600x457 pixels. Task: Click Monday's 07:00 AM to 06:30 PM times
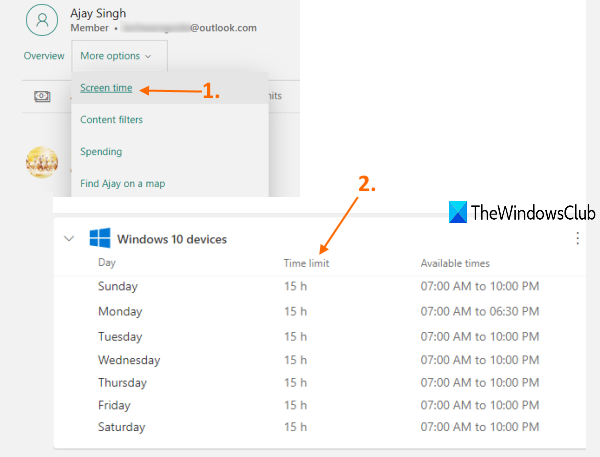[479, 312]
